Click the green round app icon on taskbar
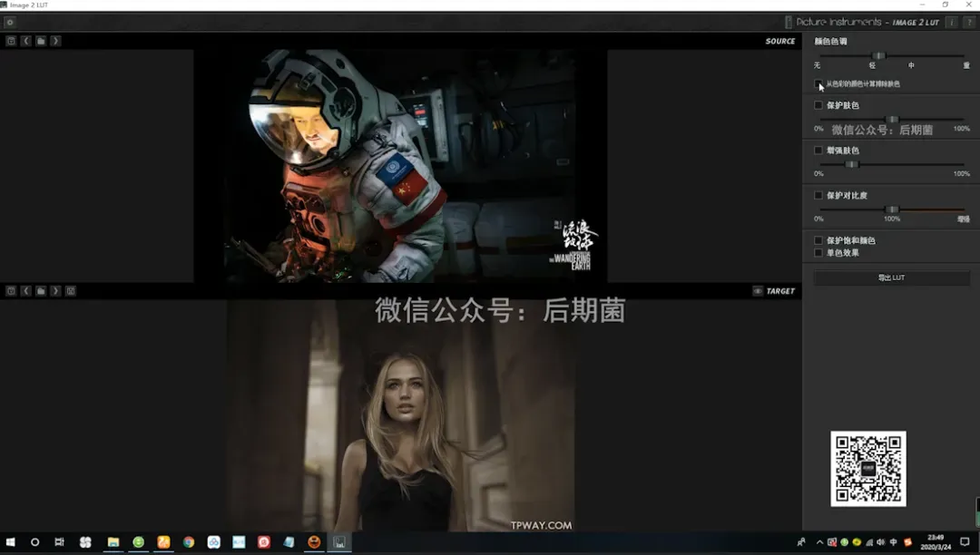This screenshot has height=555, width=980. pyautogui.click(x=139, y=542)
